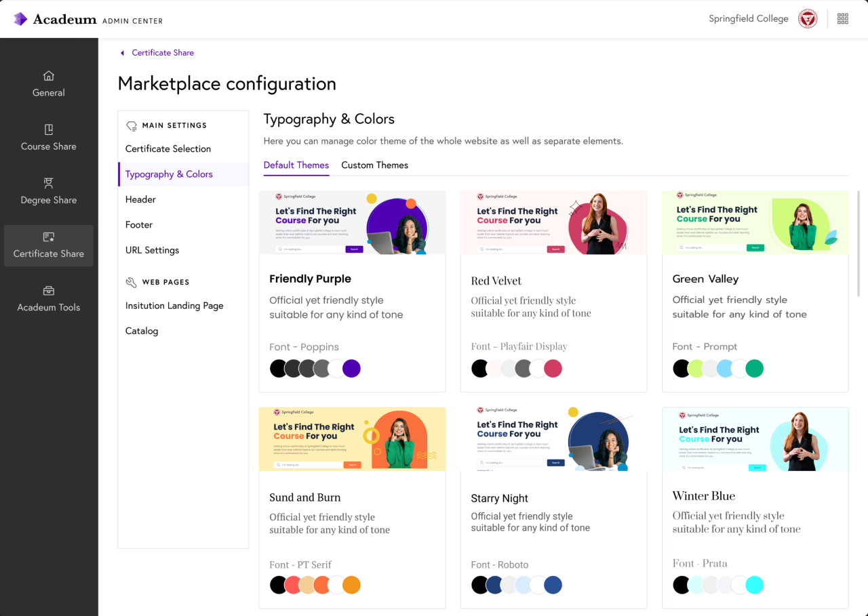Switch to the Custom Themes tab
The width and height of the screenshot is (868, 616).
pyautogui.click(x=374, y=165)
